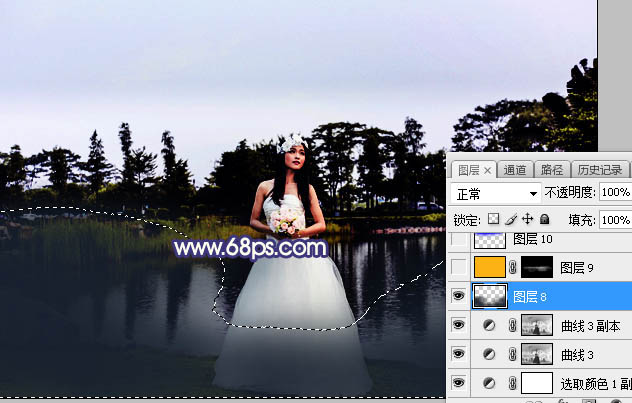Click the 填充 fill label
The image size is (632, 403).
(582, 220)
